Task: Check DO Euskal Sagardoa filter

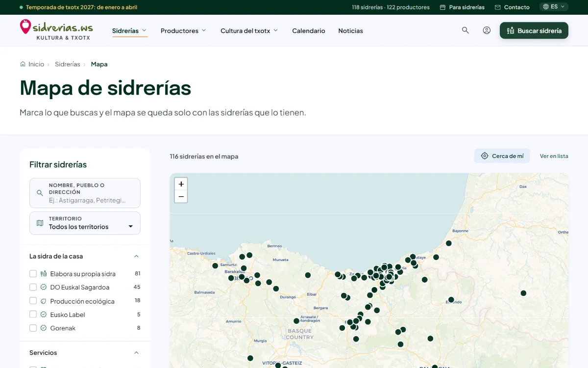Action: [x=33, y=287]
